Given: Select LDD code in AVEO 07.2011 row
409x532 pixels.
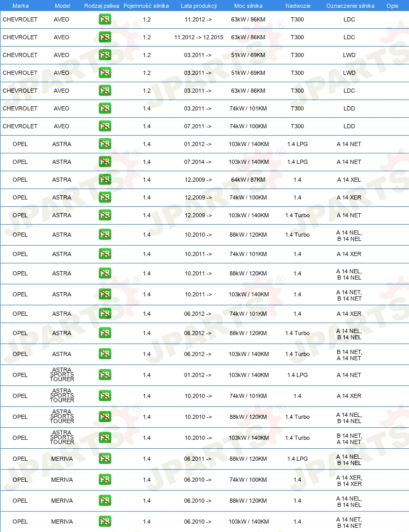Looking at the screenshot, I should pyautogui.click(x=349, y=126).
